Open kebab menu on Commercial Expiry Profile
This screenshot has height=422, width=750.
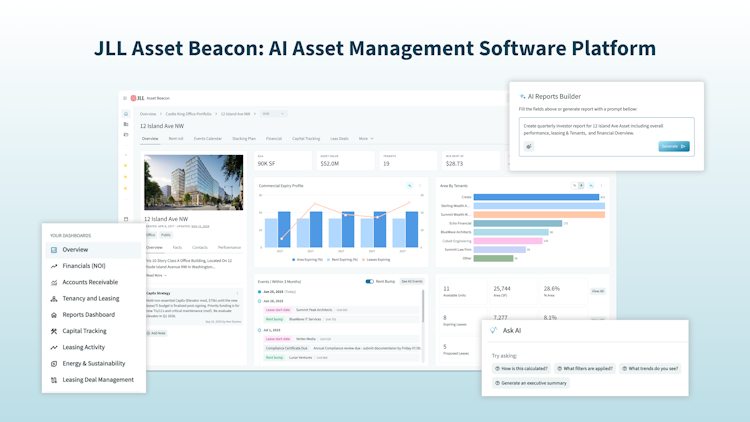[420, 186]
